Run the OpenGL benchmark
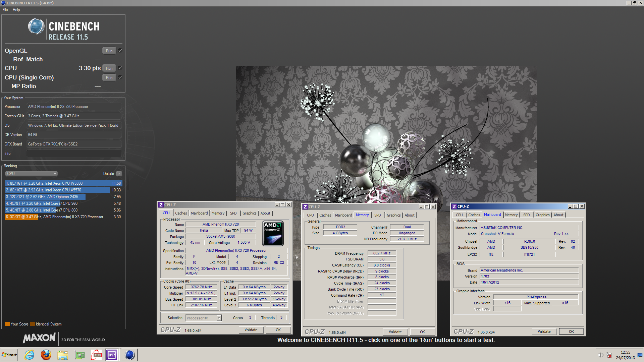Screen dimensions: 644x362 coord(109,51)
